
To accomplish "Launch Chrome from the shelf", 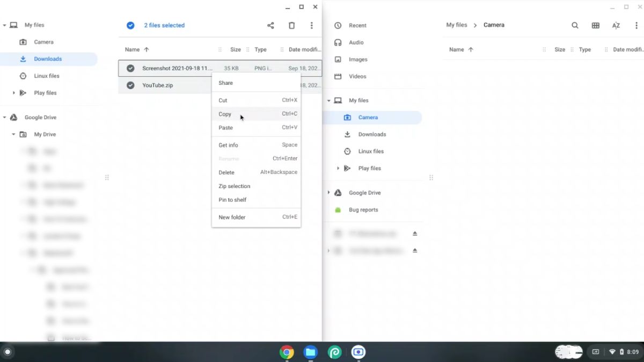I will [x=287, y=352].
